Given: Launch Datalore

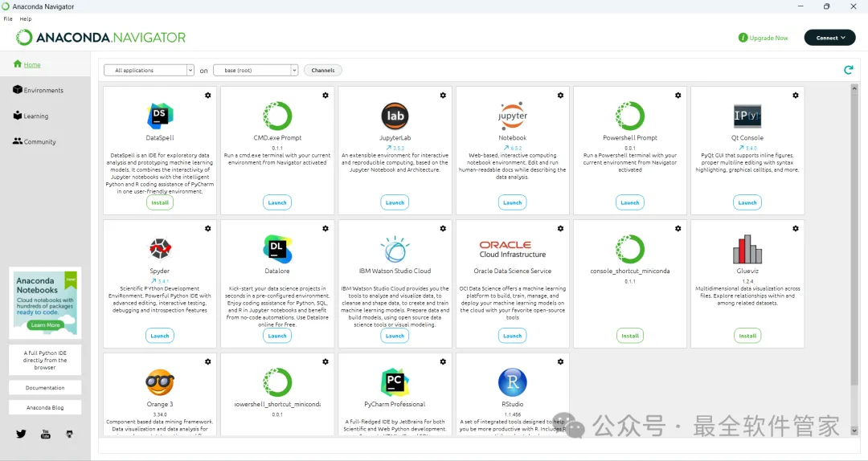Looking at the screenshot, I should tap(277, 336).
